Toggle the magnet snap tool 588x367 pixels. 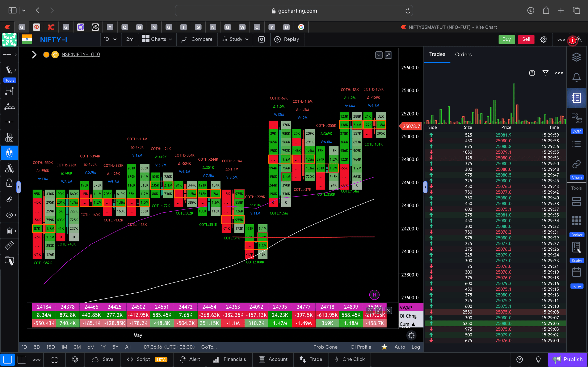(9, 153)
